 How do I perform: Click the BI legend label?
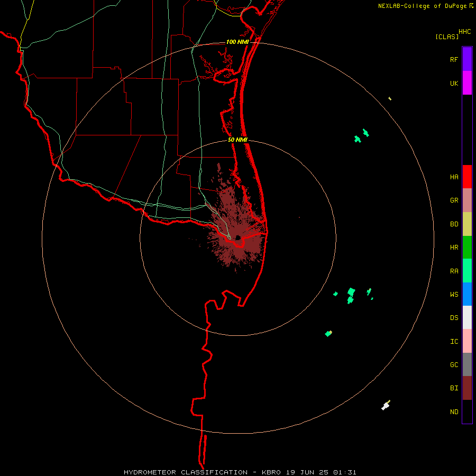click(x=454, y=388)
